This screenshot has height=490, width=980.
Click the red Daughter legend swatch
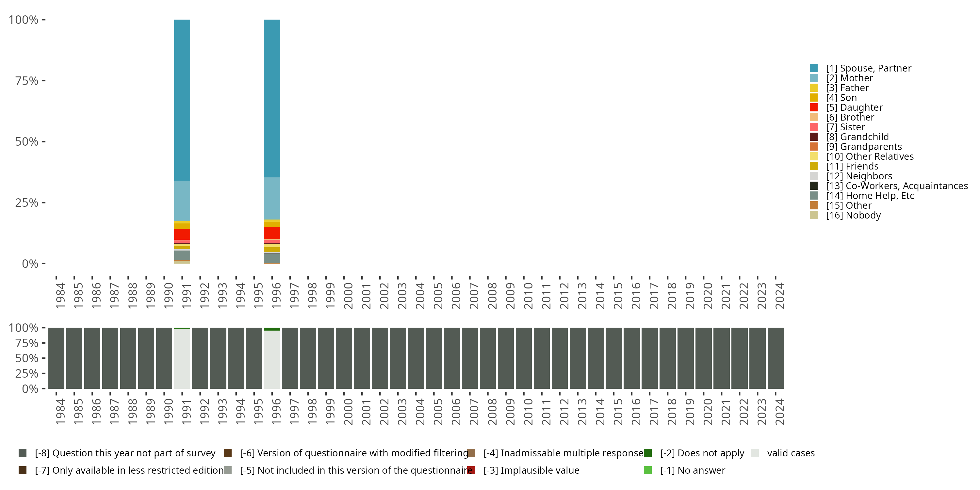click(813, 107)
